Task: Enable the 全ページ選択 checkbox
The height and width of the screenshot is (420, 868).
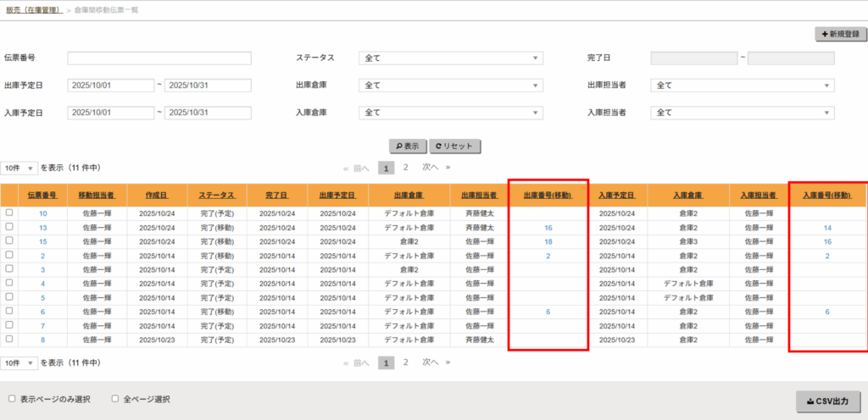Action: [115, 398]
